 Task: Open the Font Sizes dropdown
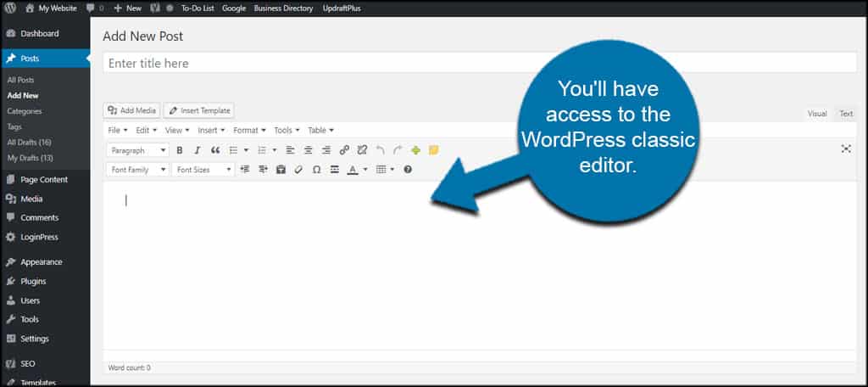pyautogui.click(x=203, y=170)
